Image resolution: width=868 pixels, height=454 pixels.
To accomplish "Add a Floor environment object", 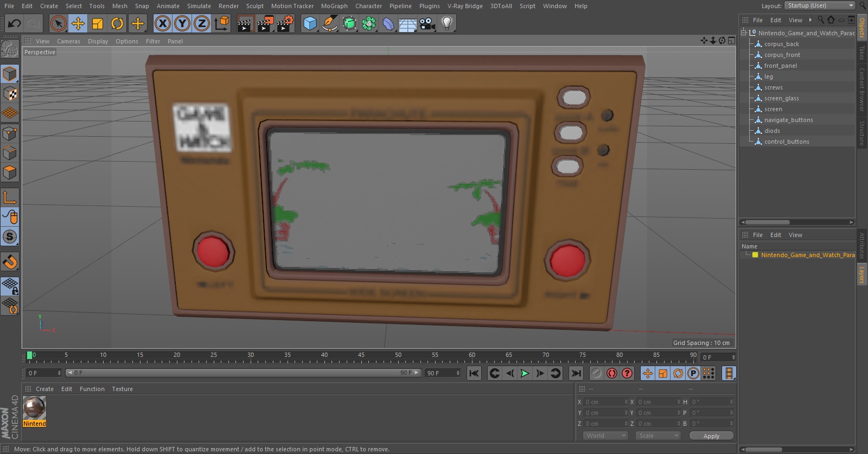I will coord(407,23).
